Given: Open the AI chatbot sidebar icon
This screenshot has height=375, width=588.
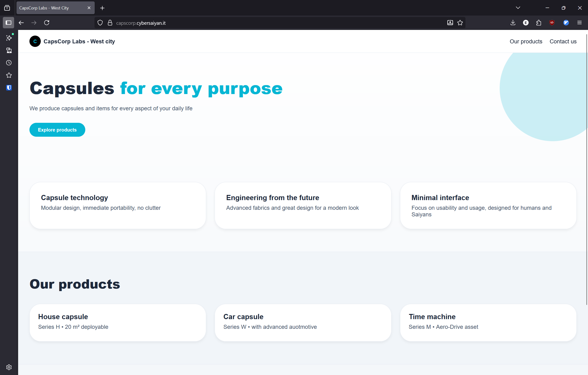Looking at the screenshot, I should (9, 38).
